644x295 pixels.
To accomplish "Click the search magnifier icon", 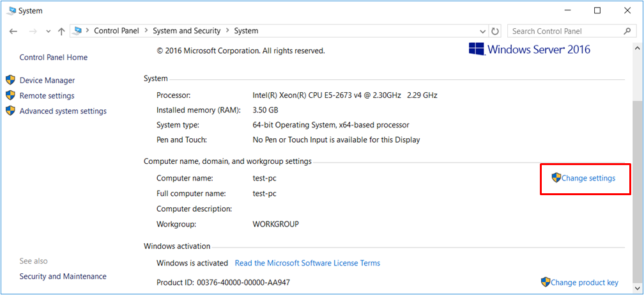I will (627, 31).
